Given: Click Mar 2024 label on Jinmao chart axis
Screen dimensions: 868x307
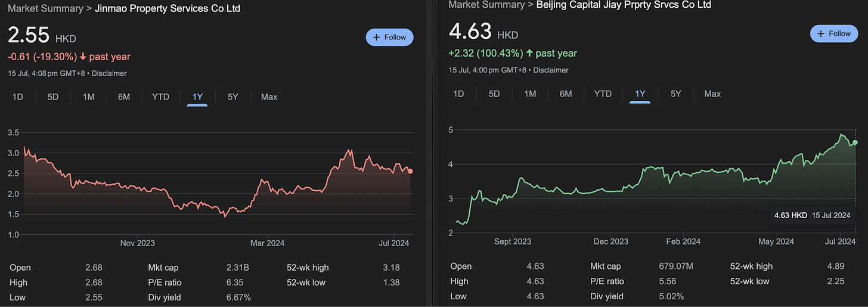Looking at the screenshot, I should pos(267,243).
